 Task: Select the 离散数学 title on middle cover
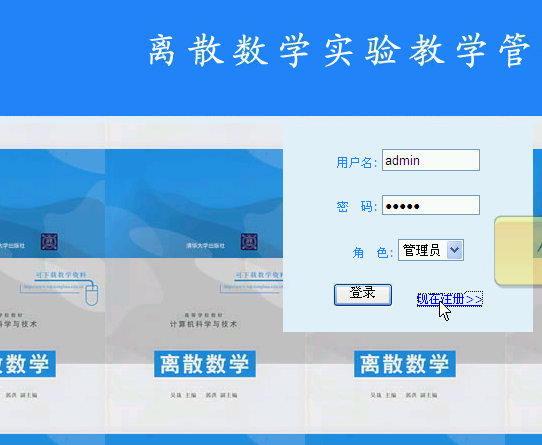pyautogui.click(x=205, y=364)
